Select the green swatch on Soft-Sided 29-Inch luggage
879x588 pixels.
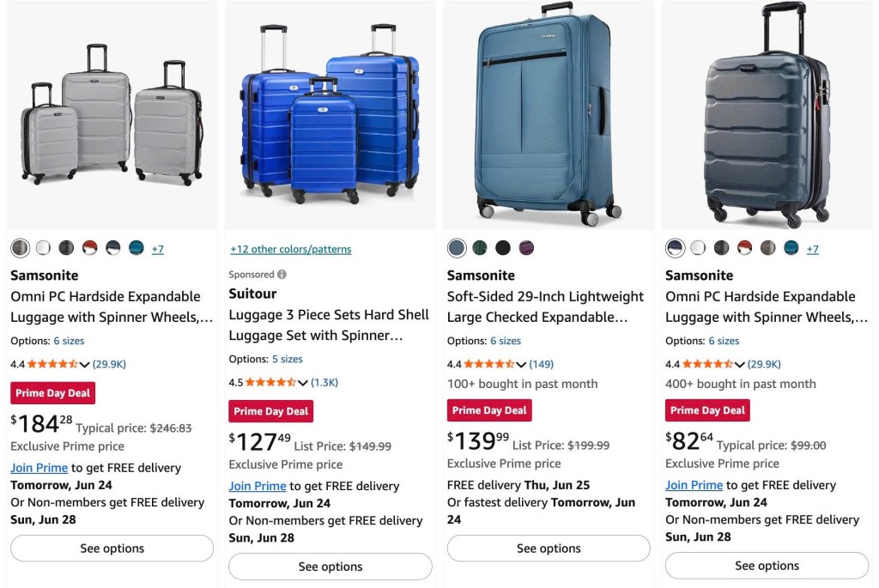tap(480, 248)
